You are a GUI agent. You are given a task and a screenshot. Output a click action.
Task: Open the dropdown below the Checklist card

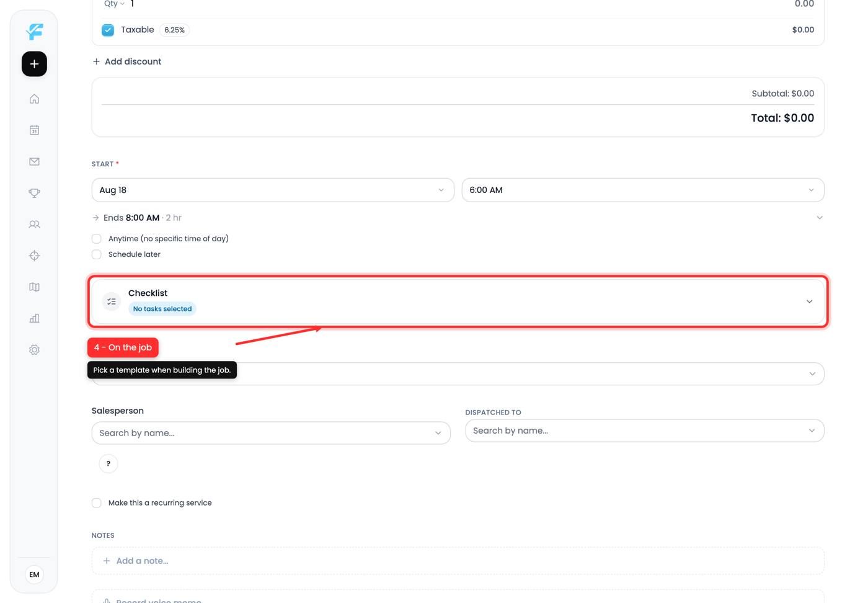point(458,374)
